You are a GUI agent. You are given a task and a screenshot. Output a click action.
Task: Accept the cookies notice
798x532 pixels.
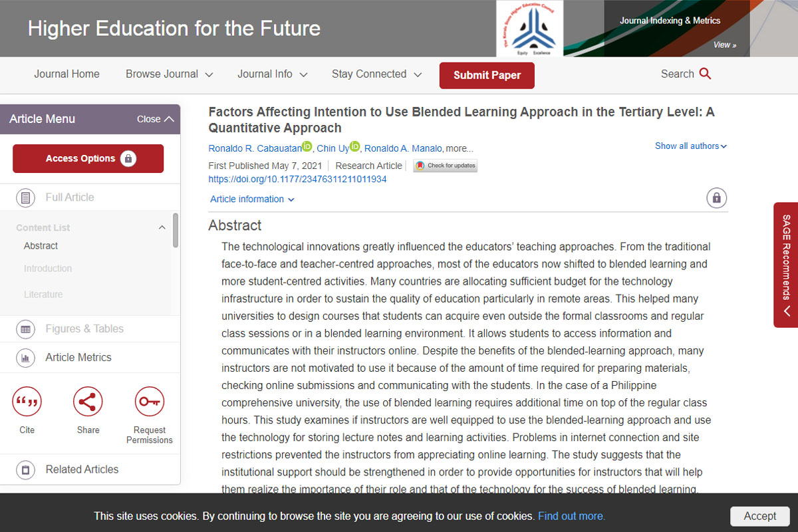pos(759,516)
